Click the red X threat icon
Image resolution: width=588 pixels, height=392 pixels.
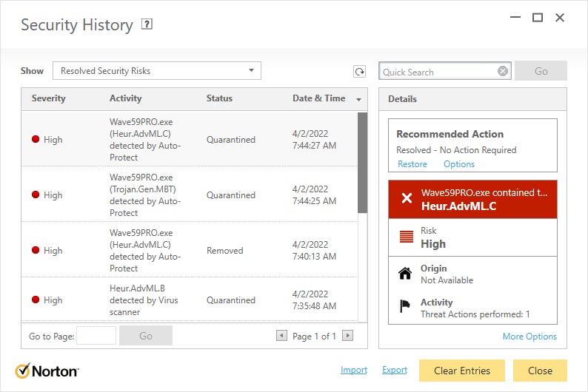click(407, 198)
